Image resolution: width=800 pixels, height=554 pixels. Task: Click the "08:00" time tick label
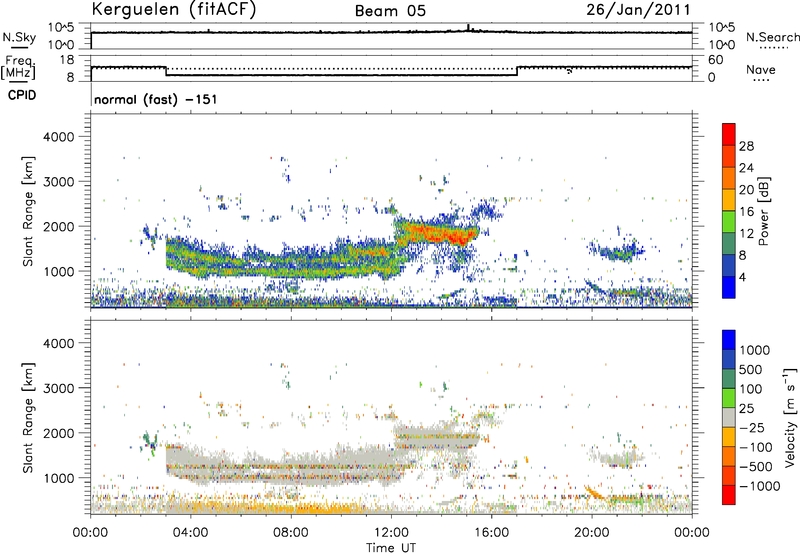[x=291, y=533]
